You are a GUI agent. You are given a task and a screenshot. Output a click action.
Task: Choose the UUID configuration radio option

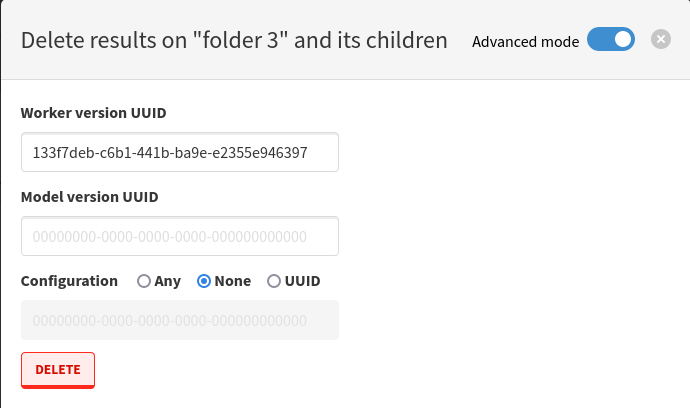(274, 281)
